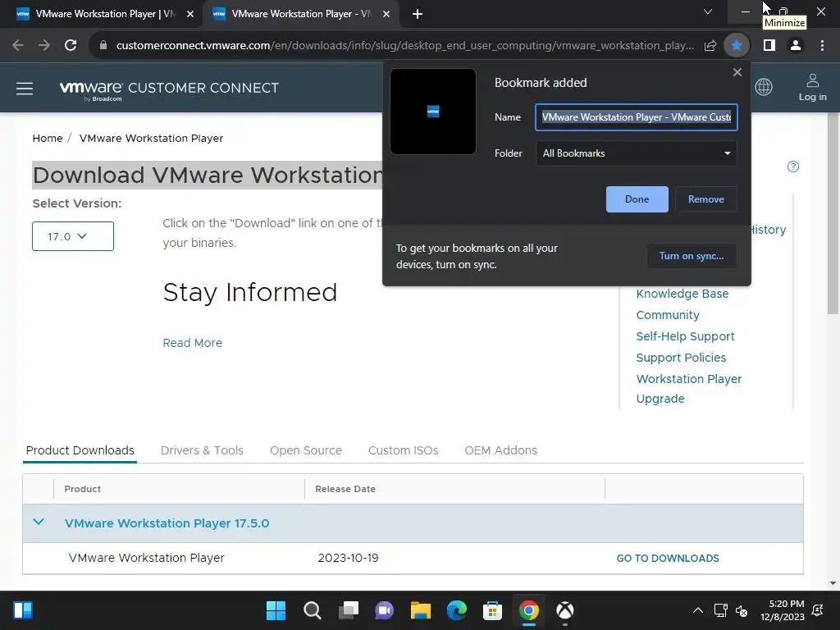Toggle the browser side panel icon
Screen dimensions: 840x630
click(769, 46)
